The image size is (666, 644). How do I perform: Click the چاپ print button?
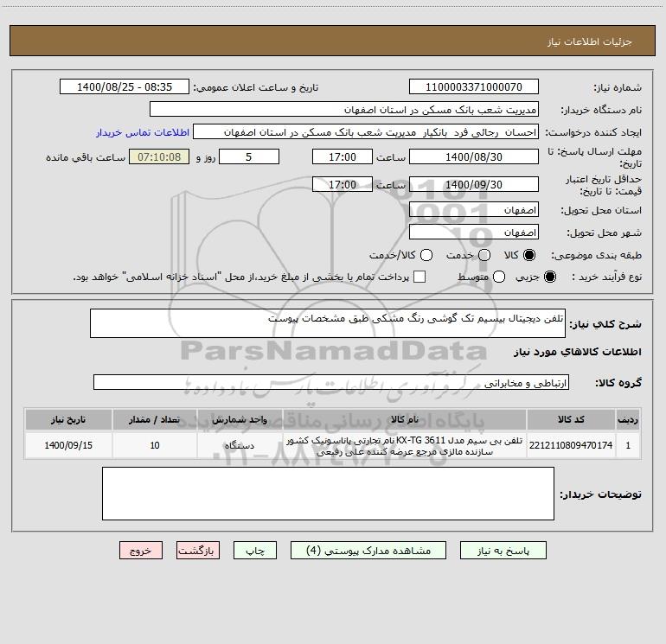(x=255, y=551)
